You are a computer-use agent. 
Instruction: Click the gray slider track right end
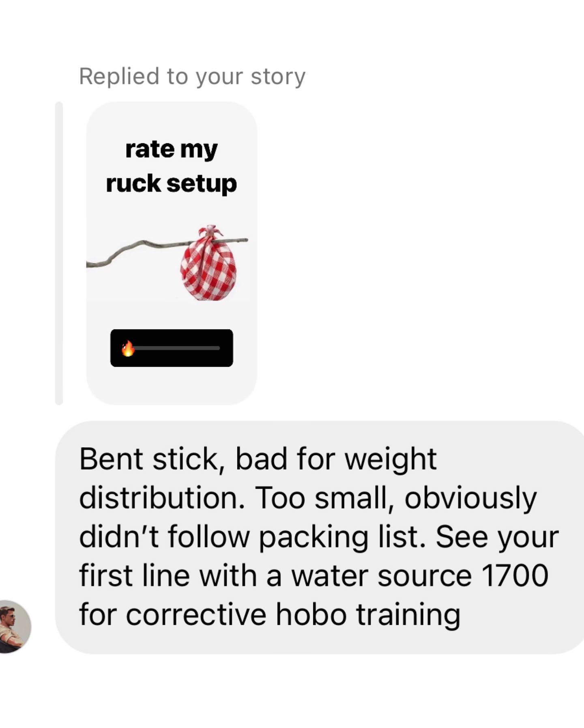coord(217,348)
